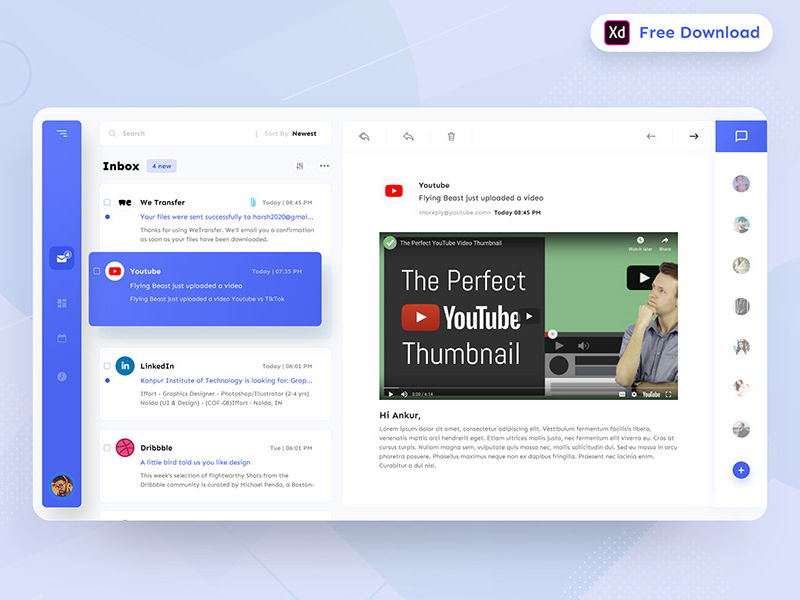
Task: Navigate to next email with right arrow
Action: [693, 135]
